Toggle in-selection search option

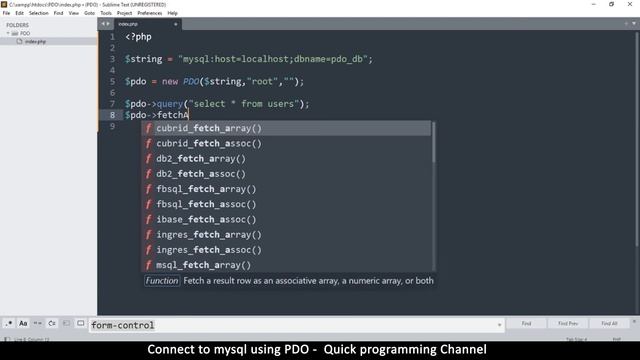click(x=66, y=324)
